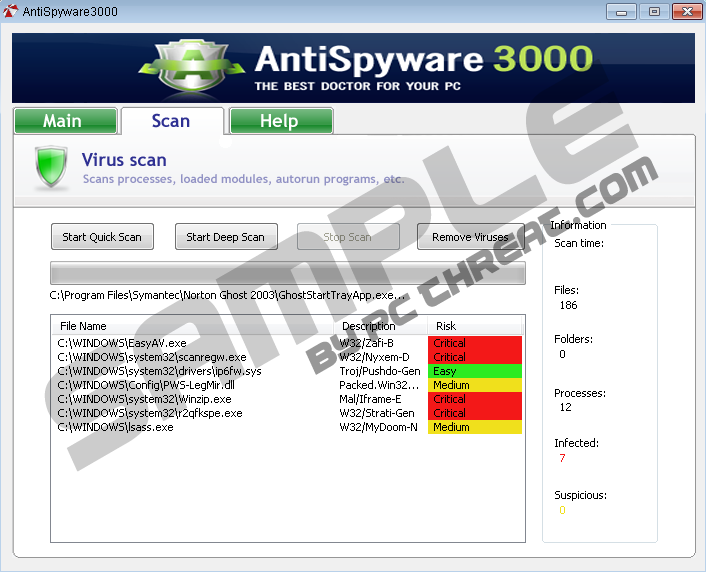Viewport: 706px width, 572px height.
Task: Click the W32/Strati-Gen description
Action: [376, 413]
